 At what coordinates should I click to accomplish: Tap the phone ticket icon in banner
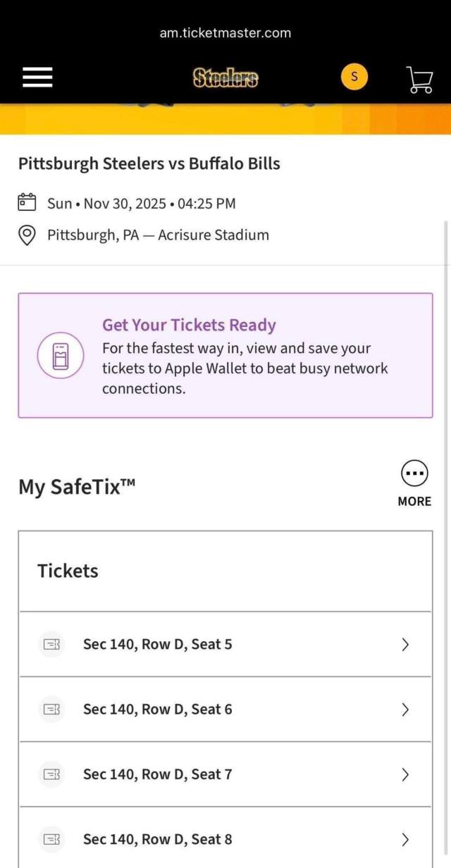[x=61, y=356]
